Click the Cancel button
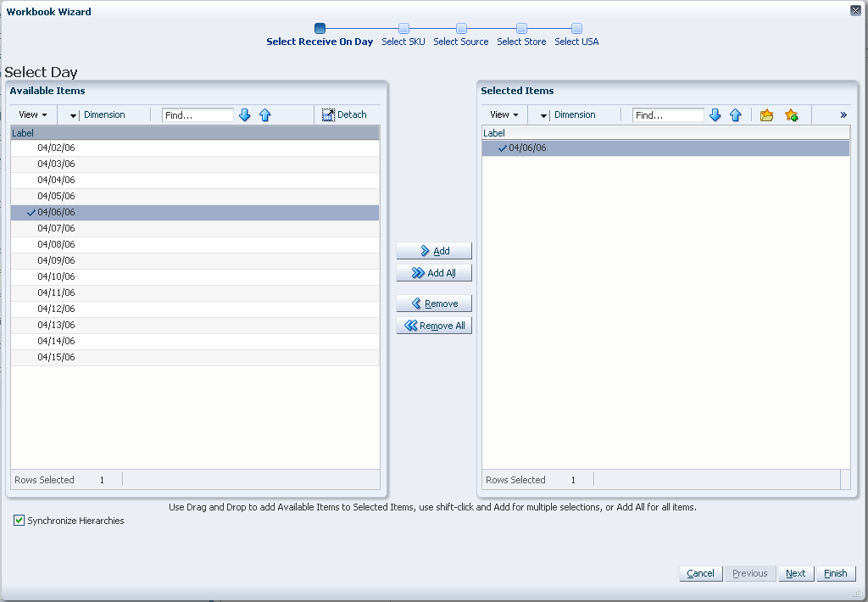 tap(701, 573)
